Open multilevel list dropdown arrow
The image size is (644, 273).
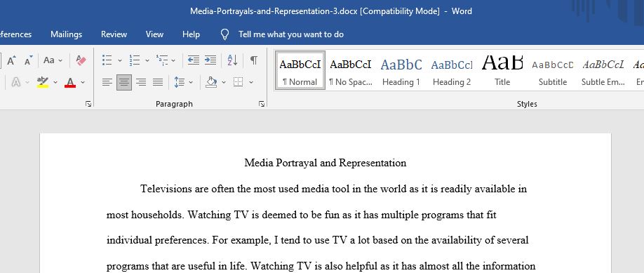click(173, 61)
